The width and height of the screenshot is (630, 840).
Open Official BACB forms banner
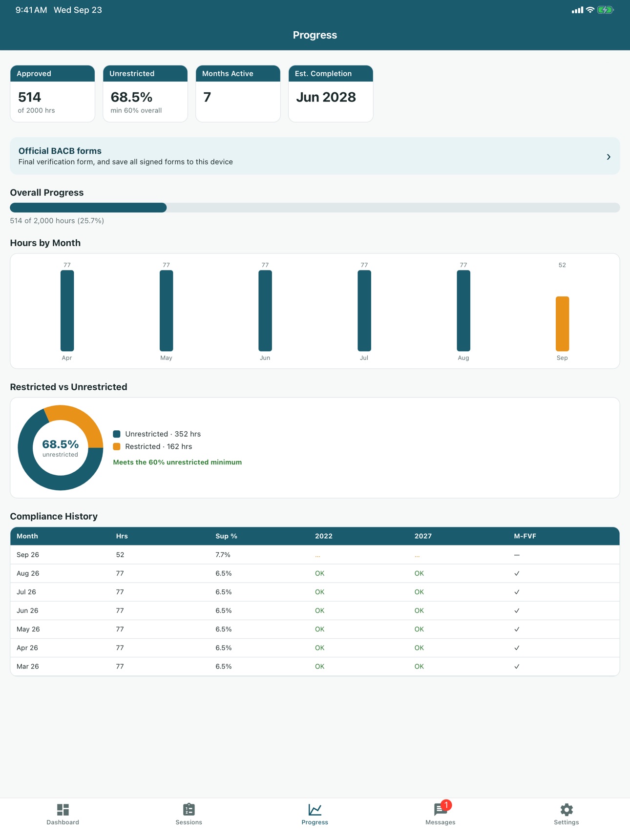point(315,156)
